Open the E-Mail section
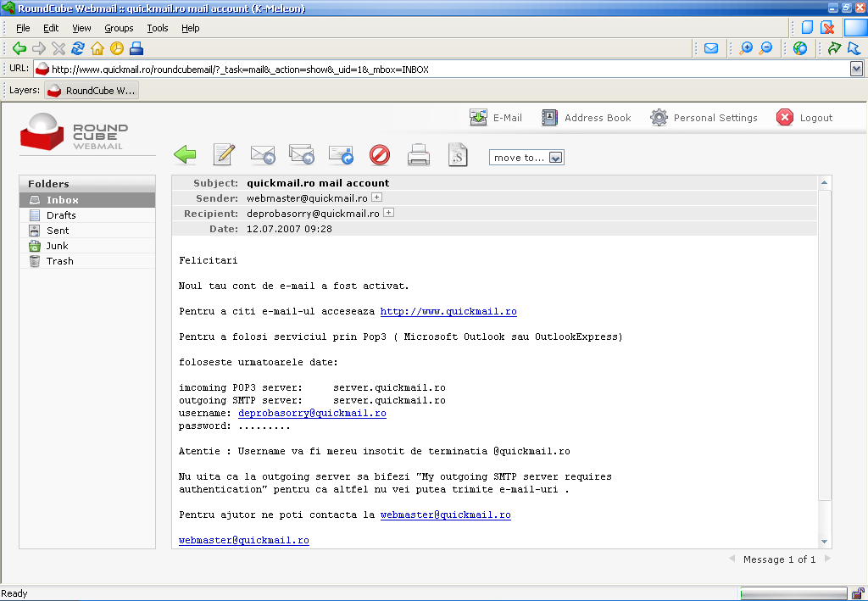The image size is (868, 601). point(496,117)
